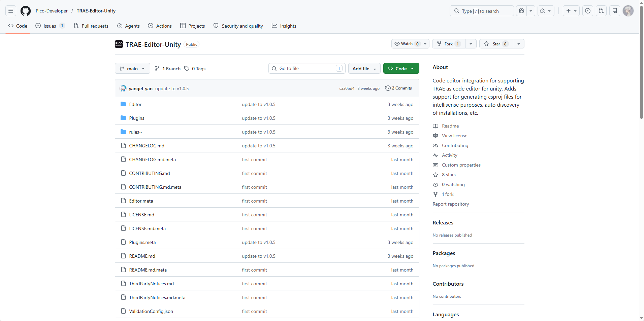Open the Pull requests tab
Viewport: 644px width, 321px height.
point(91,26)
